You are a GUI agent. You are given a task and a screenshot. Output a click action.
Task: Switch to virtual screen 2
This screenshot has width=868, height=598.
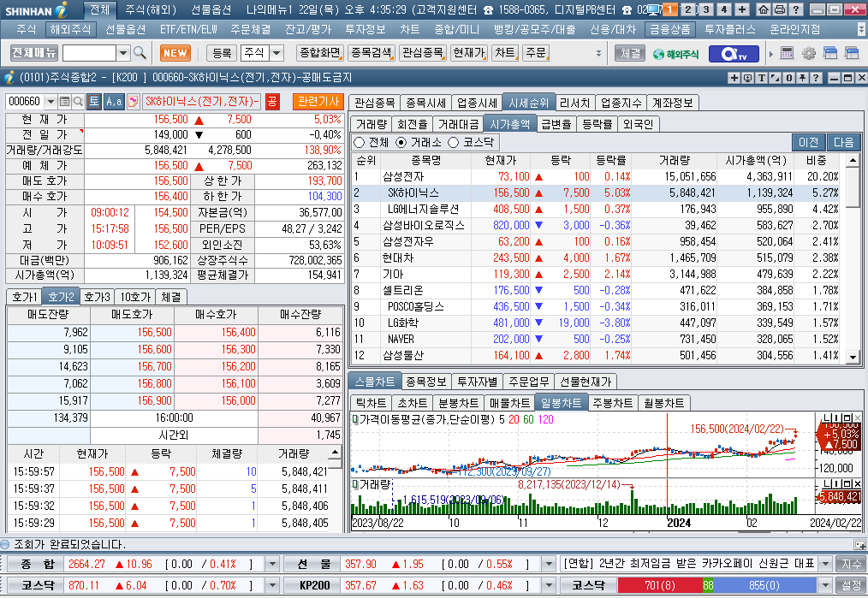point(688,9)
